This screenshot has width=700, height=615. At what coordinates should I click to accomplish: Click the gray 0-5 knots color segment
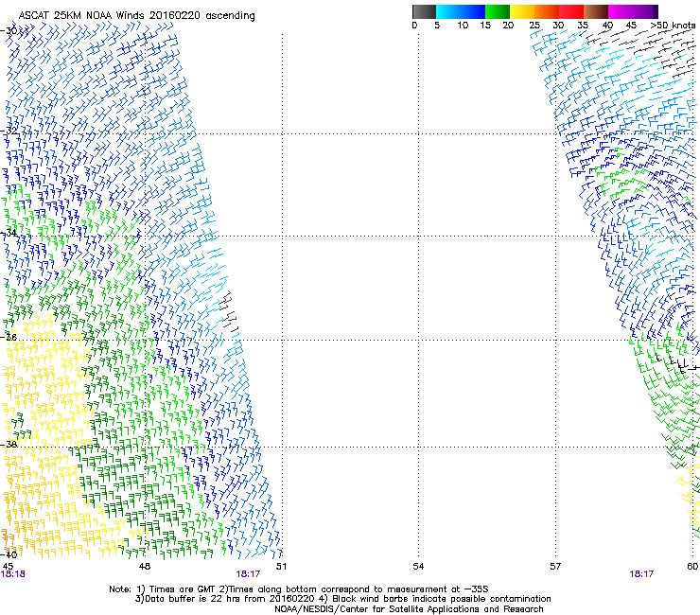coord(424,11)
